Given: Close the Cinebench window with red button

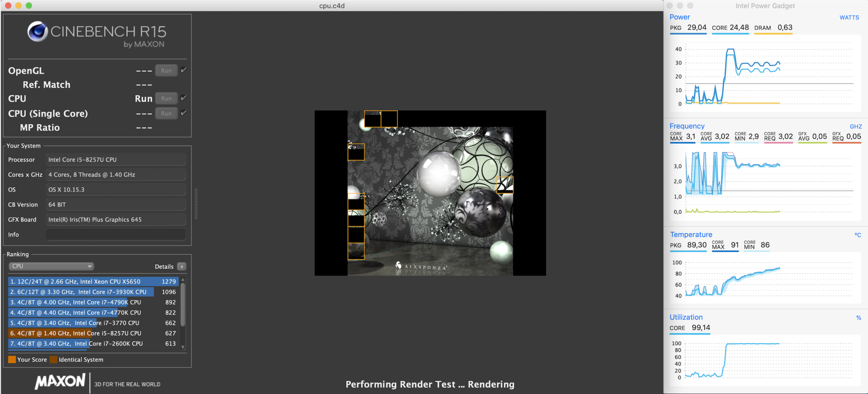Looking at the screenshot, I should pos(8,5).
